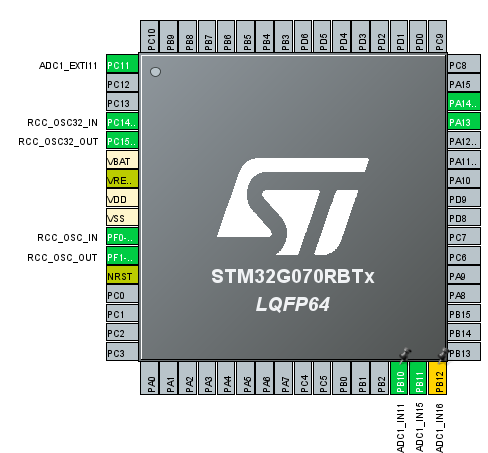The width and height of the screenshot is (488, 453).
Task: Select pin PB13
Action: pyautogui.click(x=464, y=353)
